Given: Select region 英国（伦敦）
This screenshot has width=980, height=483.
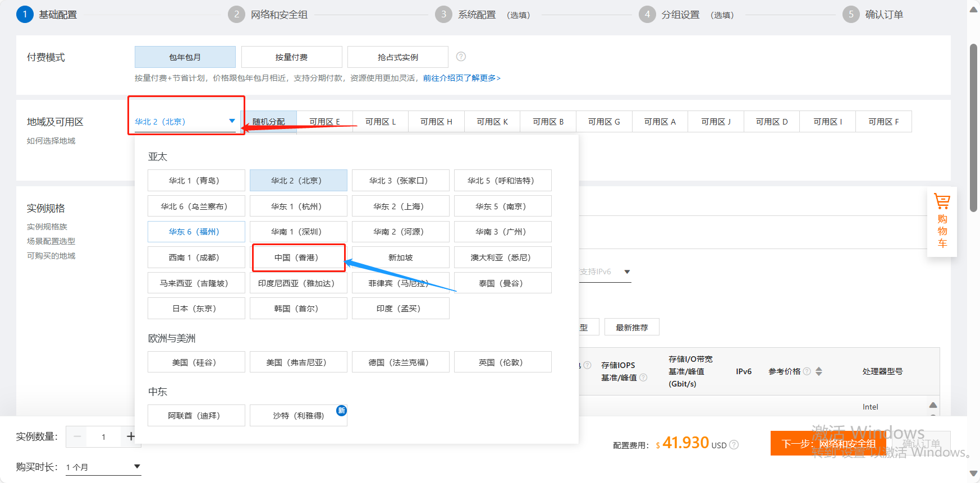Looking at the screenshot, I should click(503, 362).
